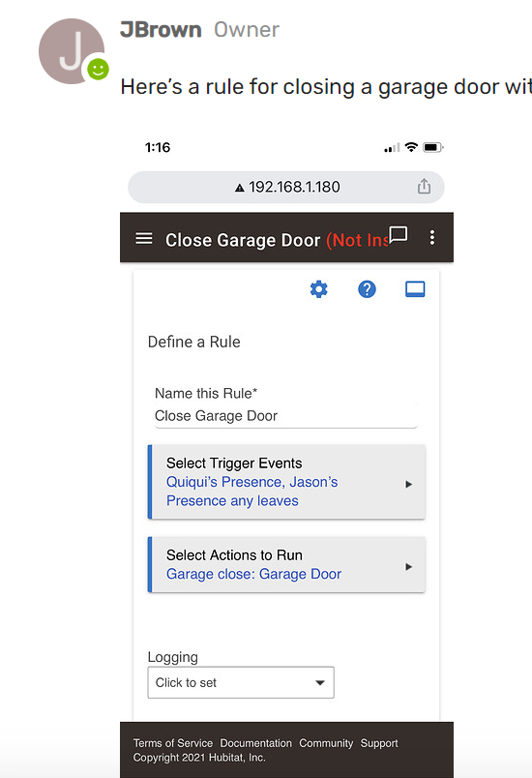Screen dimensions: 532x778
Task: Click the Name this Rule text field
Action: click(x=286, y=416)
